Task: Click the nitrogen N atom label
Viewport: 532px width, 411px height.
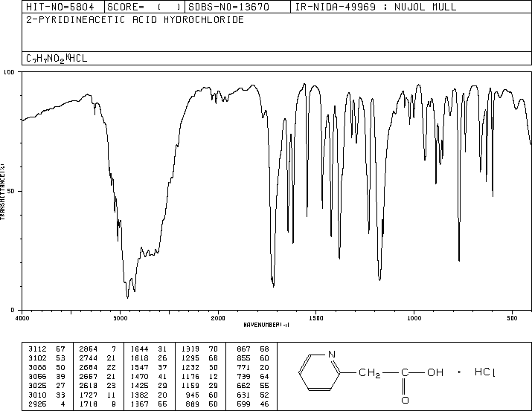Action: pyautogui.click(x=332, y=355)
